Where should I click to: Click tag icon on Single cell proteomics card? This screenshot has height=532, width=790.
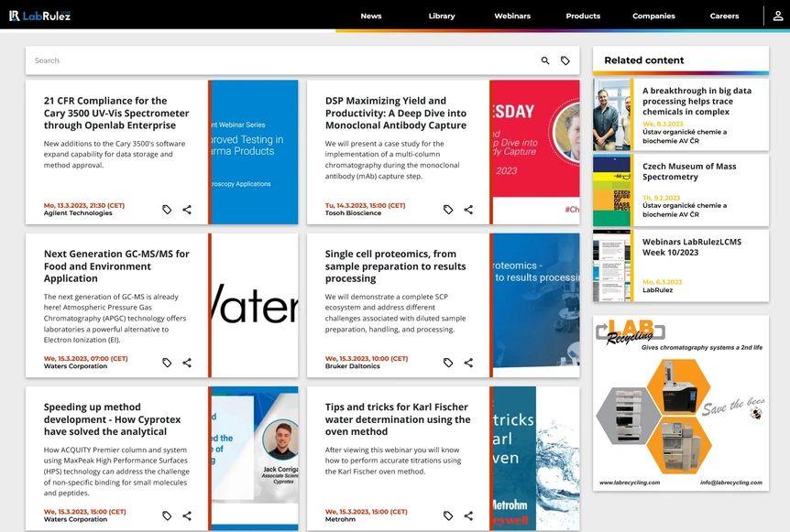point(448,363)
